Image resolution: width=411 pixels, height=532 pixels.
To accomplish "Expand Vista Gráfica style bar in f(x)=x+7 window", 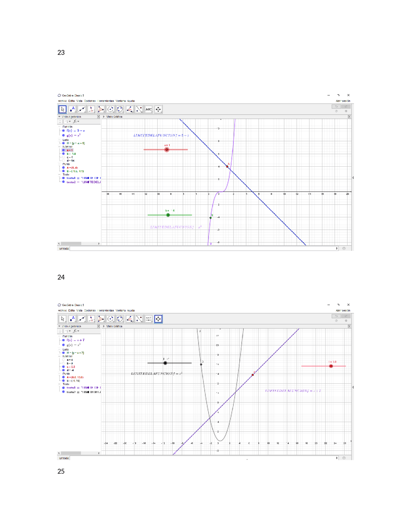I will 104,326.
